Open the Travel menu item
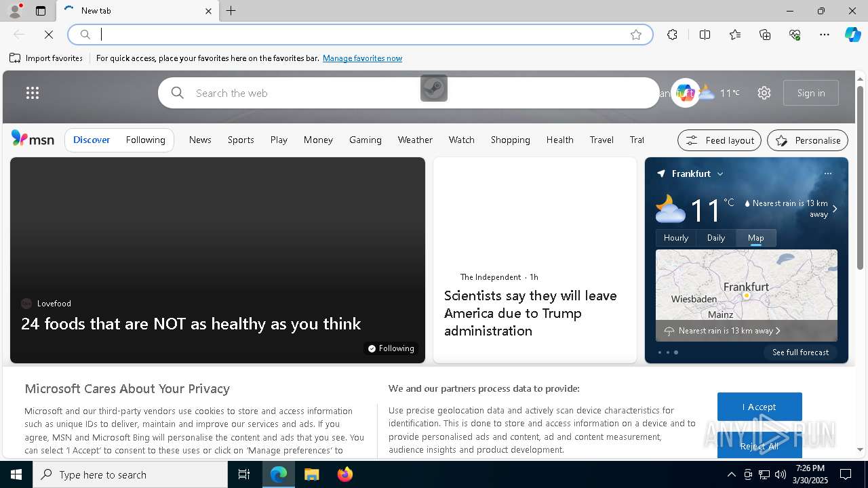This screenshot has height=488, width=868. click(x=601, y=140)
